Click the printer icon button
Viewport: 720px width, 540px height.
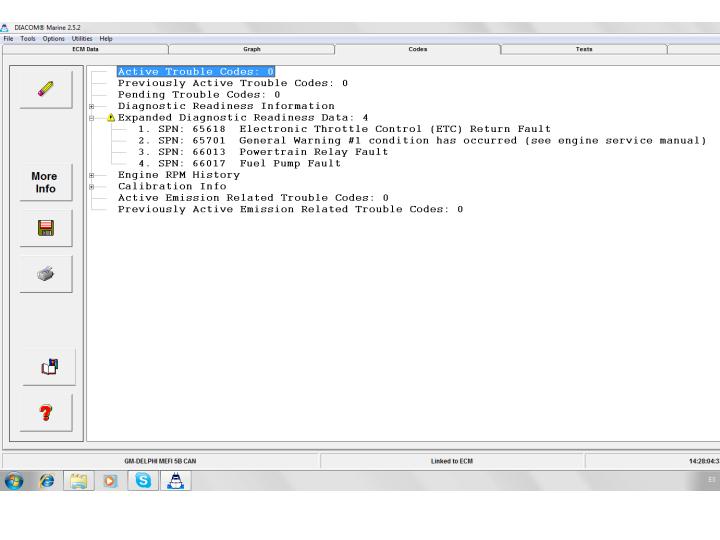tap(44, 273)
